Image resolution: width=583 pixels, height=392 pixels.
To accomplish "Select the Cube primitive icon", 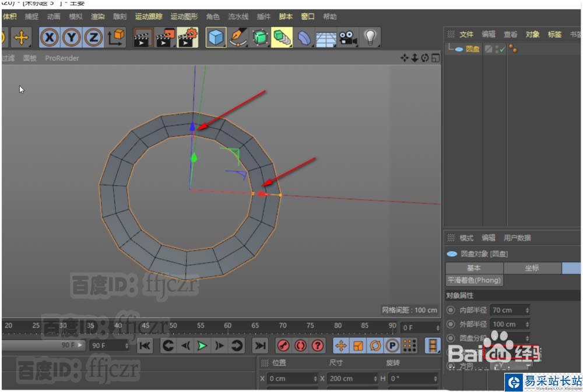I will [x=216, y=38].
